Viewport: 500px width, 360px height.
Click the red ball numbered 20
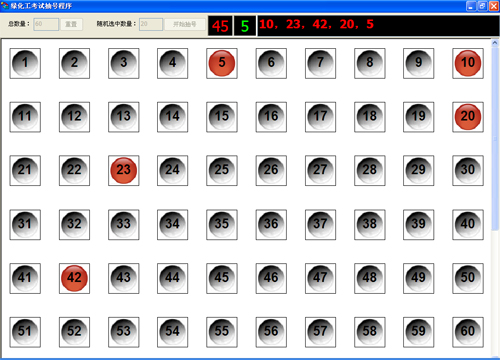click(x=468, y=117)
